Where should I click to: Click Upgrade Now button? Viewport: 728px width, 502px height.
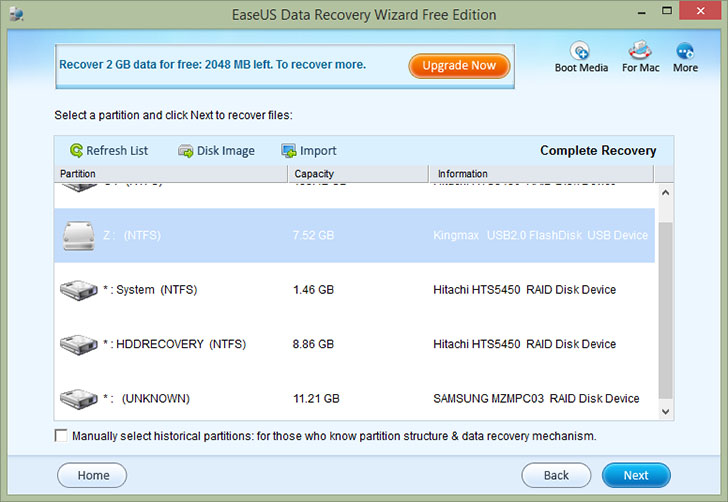459,65
